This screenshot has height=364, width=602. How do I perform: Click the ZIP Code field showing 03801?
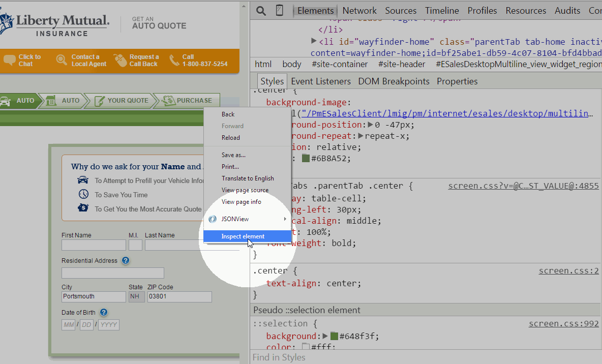click(x=179, y=297)
